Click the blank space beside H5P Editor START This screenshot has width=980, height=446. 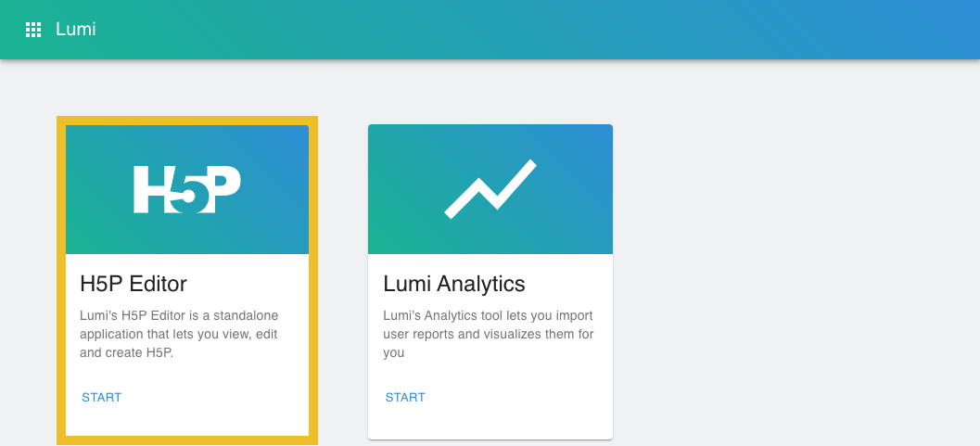(x=223, y=398)
